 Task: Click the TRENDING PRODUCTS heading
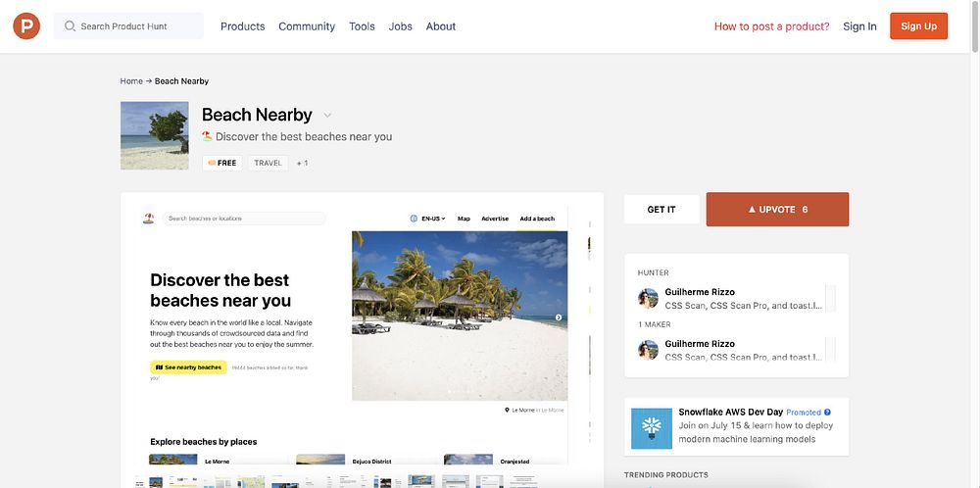[x=665, y=475]
